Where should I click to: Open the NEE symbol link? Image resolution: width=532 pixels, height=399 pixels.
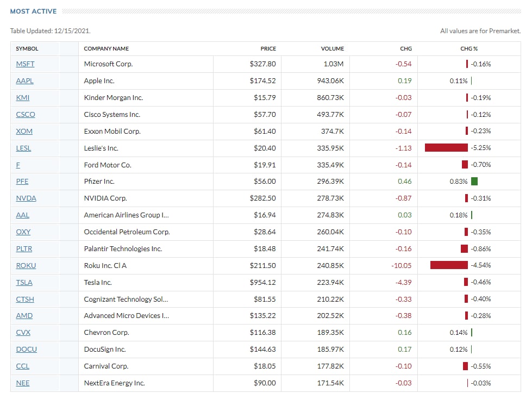point(23,383)
